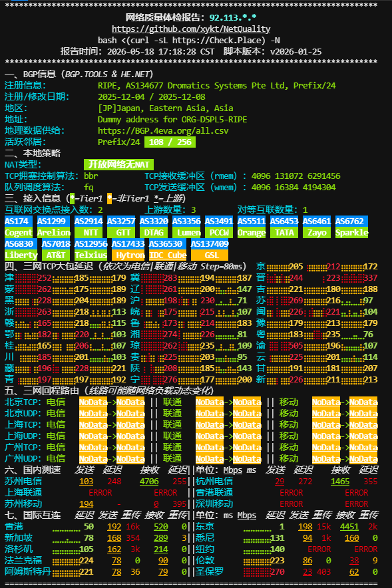
Task: Click 圣保罗 send speed value 23
Action: [x=307, y=572]
